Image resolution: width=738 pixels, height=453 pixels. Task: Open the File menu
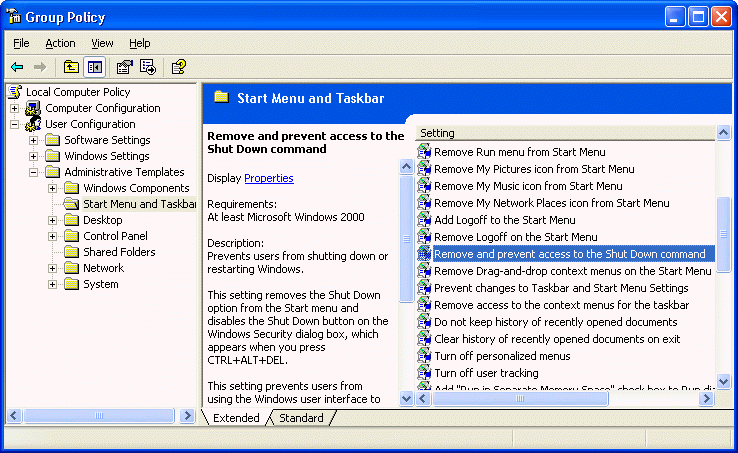pyautogui.click(x=21, y=43)
